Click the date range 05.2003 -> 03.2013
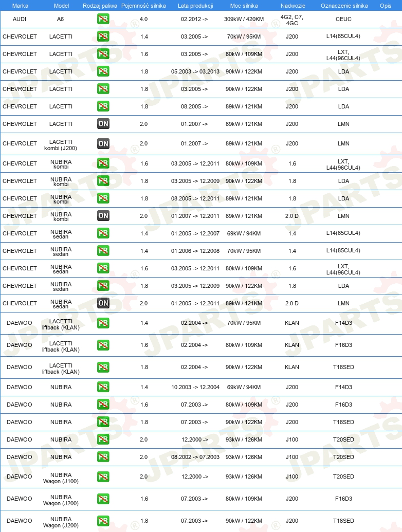 coord(195,71)
